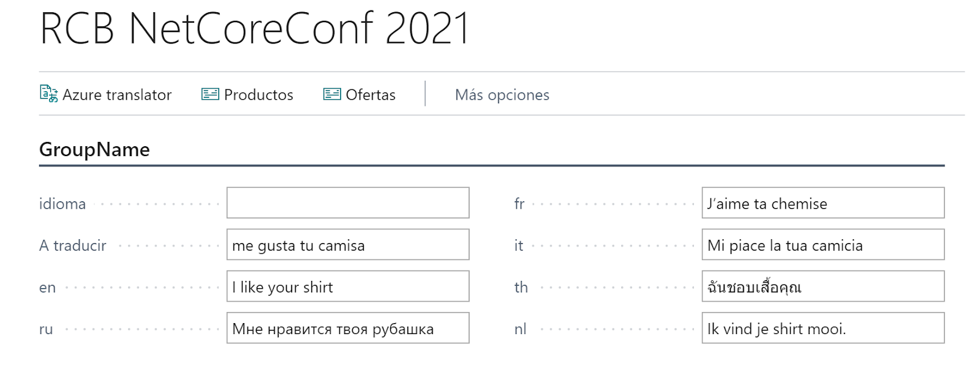Screen dimensions: 980x372
Task: Click the A traducir label
Action: tap(73, 245)
